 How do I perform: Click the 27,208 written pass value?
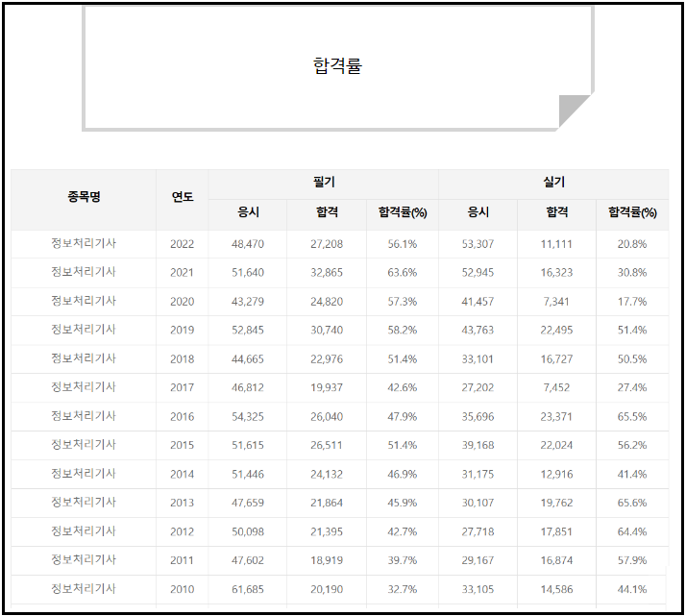(327, 244)
